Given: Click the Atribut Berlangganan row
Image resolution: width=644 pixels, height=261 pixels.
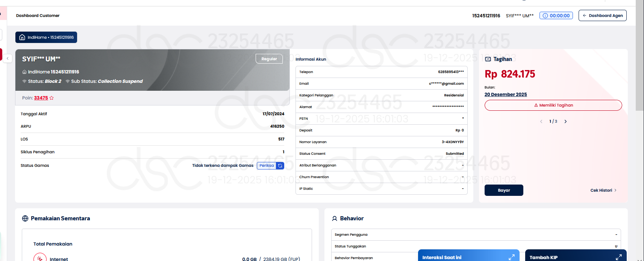Looking at the screenshot, I should click(x=382, y=165).
